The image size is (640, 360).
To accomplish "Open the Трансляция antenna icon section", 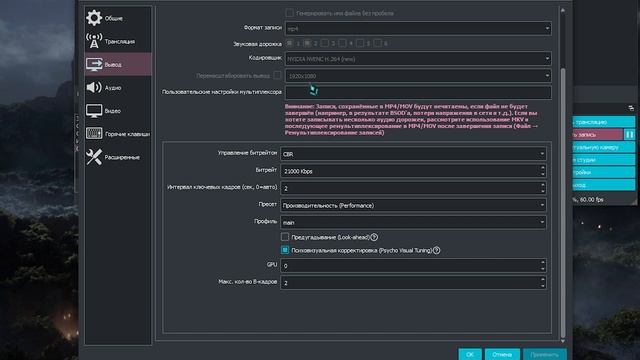I will point(94,41).
